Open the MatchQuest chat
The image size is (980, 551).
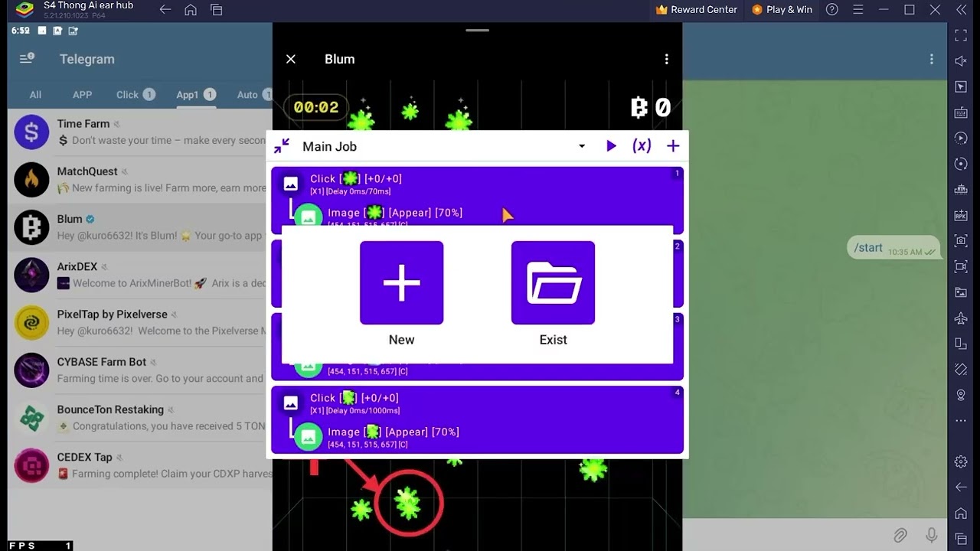(x=140, y=180)
